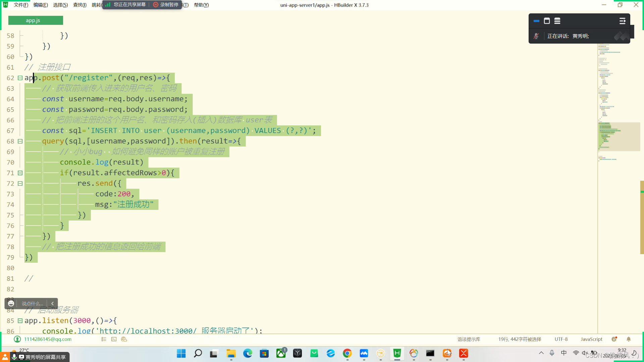This screenshot has width=644, height=362.
Task: Collapse the fold at line 68
Action: pyautogui.click(x=20, y=141)
